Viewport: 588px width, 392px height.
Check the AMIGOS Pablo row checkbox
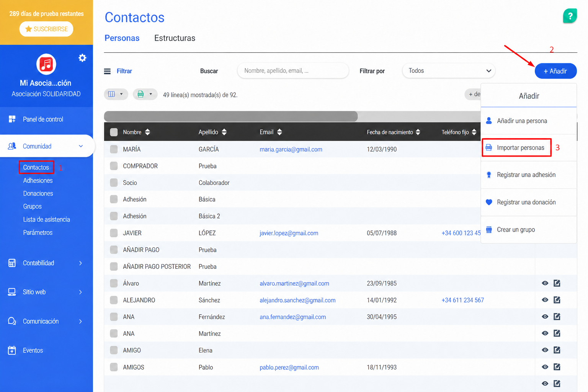click(114, 367)
